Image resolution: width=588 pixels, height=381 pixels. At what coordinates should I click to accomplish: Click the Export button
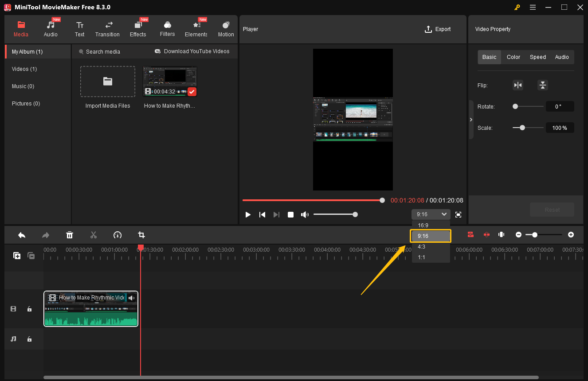pyautogui.click(x=438, y=29)
